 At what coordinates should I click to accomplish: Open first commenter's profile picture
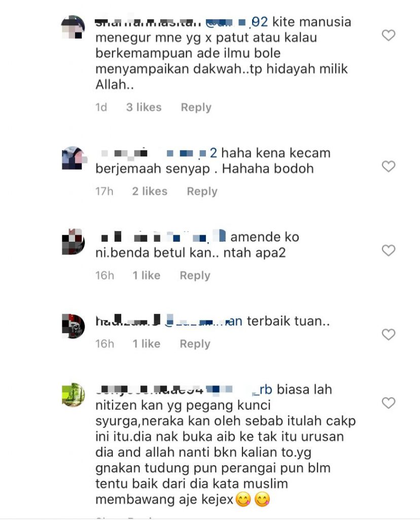73,27
